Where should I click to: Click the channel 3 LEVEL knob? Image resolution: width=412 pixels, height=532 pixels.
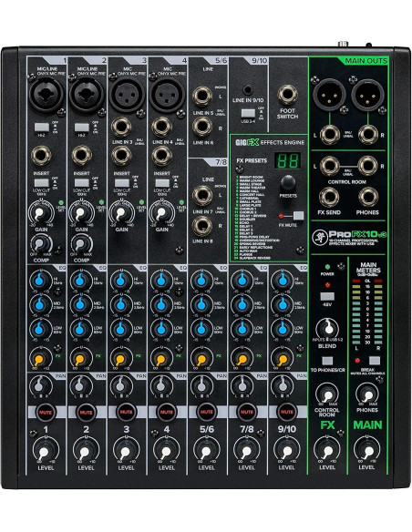pyautogui.click(x=126, y=451)
